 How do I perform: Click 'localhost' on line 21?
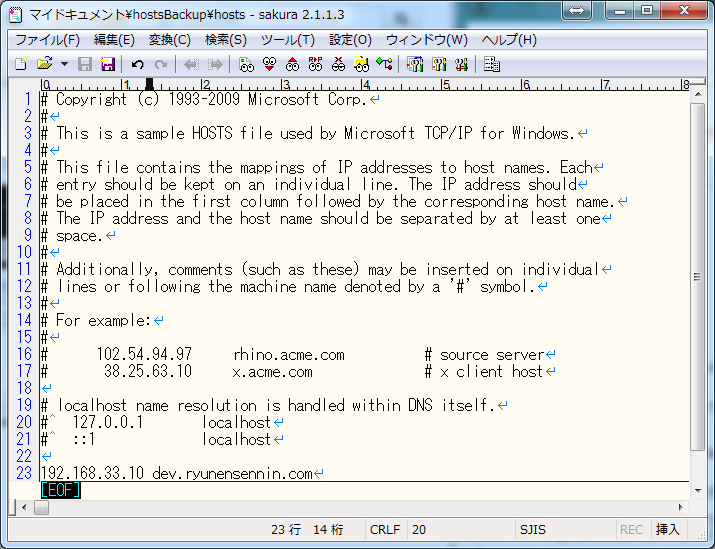(237, 439)
